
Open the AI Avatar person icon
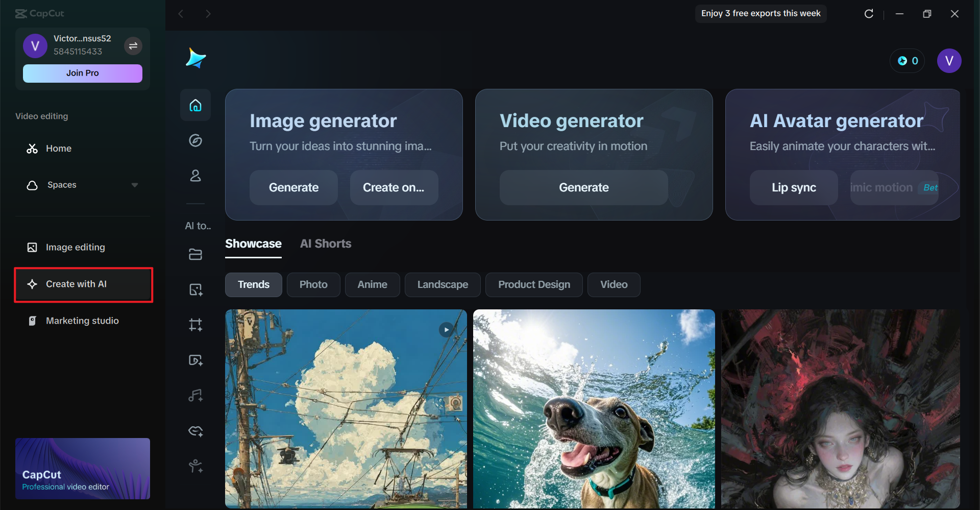click(195, 176)
